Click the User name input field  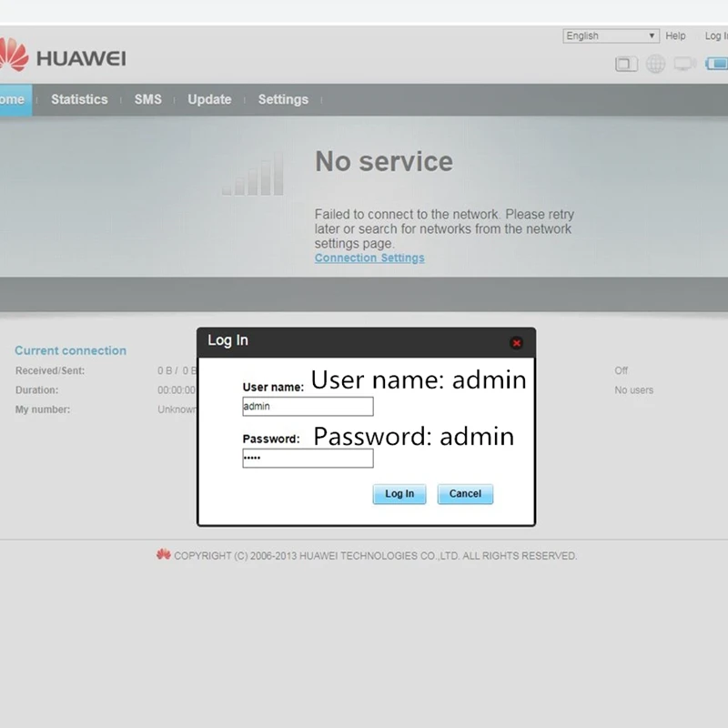(x=308, y=406)
